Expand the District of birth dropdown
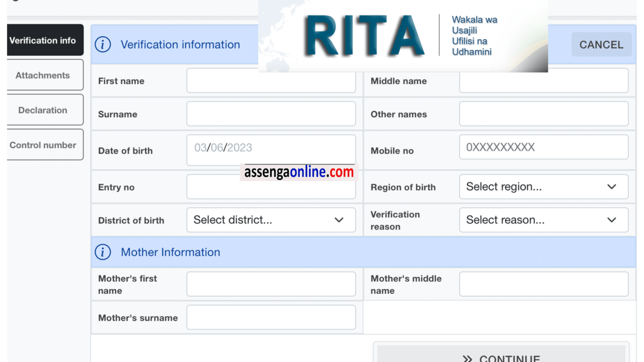Image resolution: width=644 pixels, height=362 pixels. [271, 220]
